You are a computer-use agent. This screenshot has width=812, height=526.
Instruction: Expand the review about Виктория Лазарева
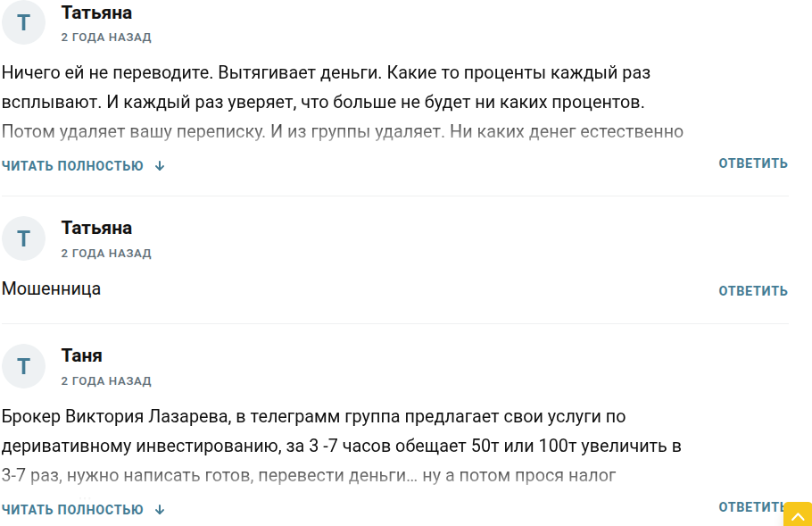coord(71,509)
